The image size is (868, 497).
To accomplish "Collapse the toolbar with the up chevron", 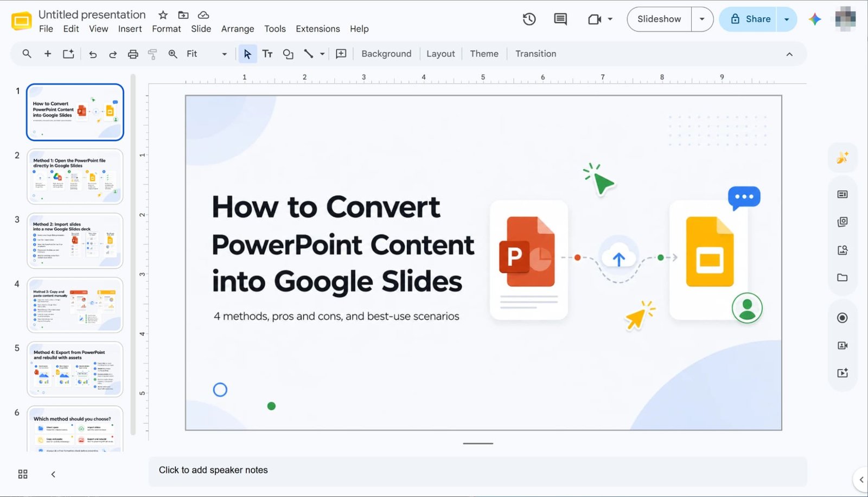I will click(789, 54).
